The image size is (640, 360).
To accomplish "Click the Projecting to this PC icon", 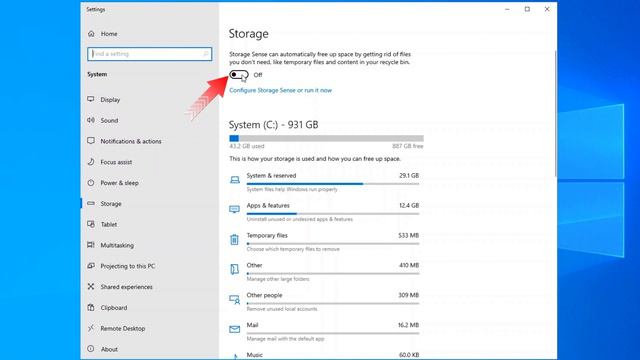I will [91, 266].
